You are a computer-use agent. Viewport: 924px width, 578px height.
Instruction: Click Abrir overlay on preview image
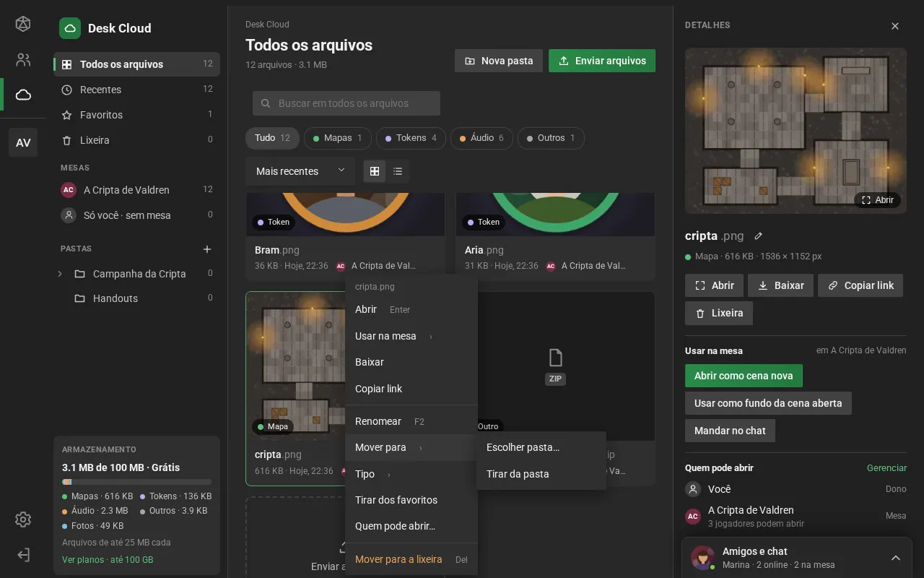[x=877, y=200]
